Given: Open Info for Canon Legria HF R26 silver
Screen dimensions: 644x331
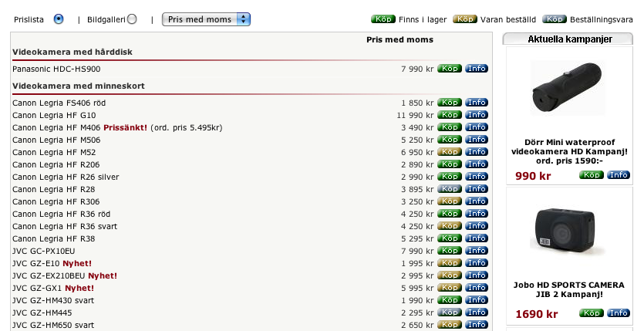Looking at the screenshot, I should point(477,176).
